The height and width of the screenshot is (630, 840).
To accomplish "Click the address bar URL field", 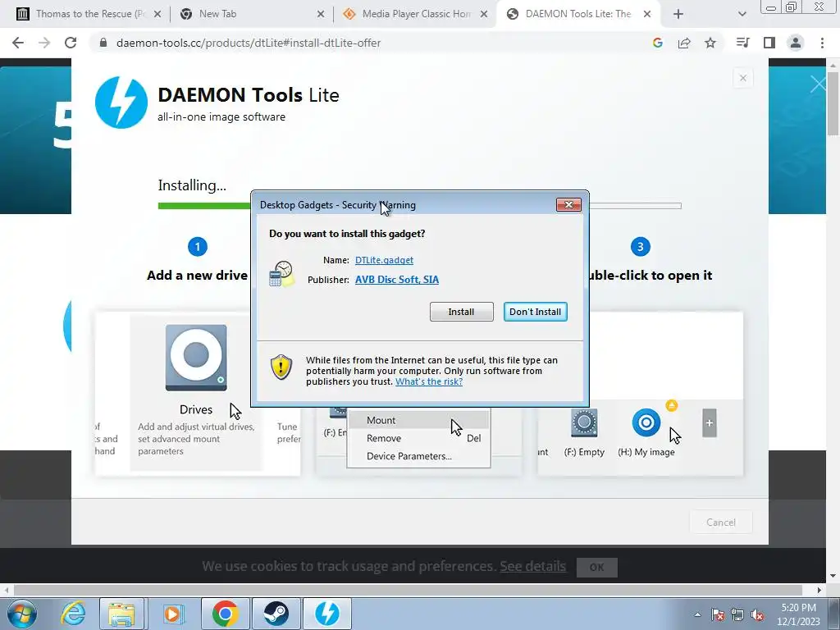I will pyautogui.click(x=370, y=43).
